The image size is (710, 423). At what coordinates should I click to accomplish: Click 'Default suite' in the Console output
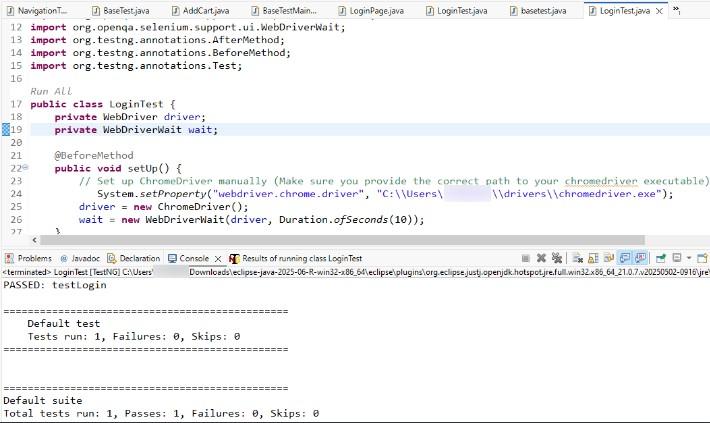[43, 400]
